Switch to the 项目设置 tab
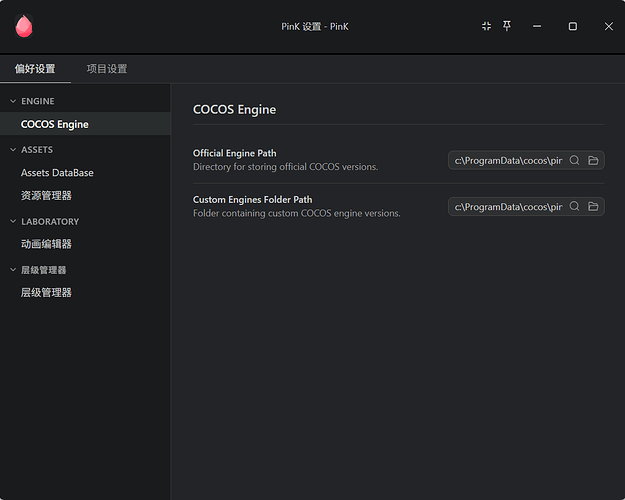 pos(107,69)
